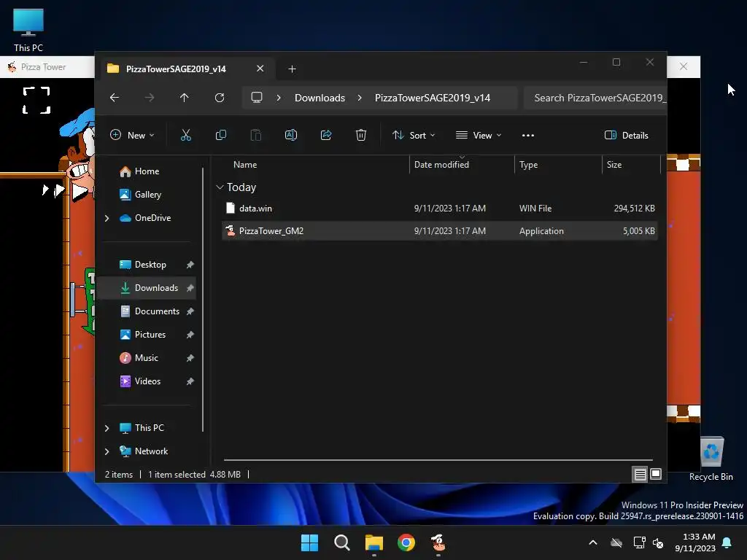Select Gallery in the sidebar

click(147, 195)
